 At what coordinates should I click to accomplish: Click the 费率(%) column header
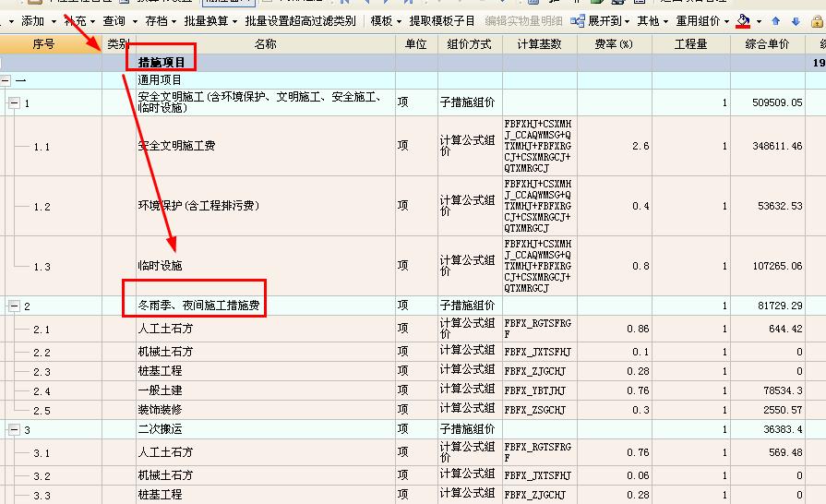tap(615, 44)
